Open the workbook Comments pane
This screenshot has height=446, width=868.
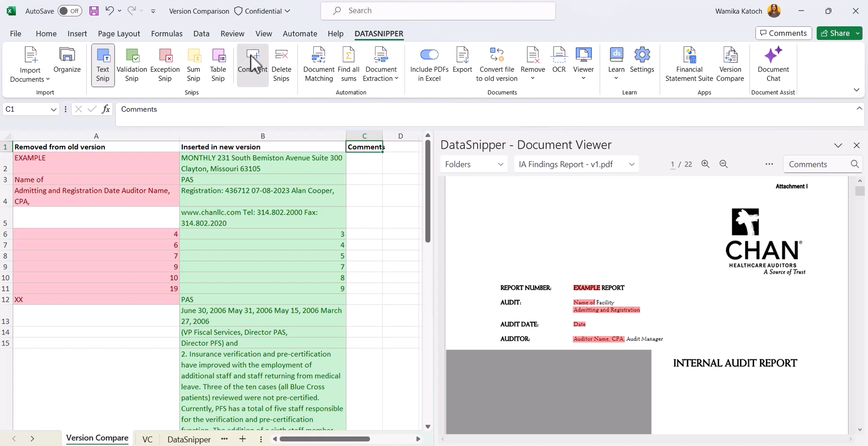point(783,33)
